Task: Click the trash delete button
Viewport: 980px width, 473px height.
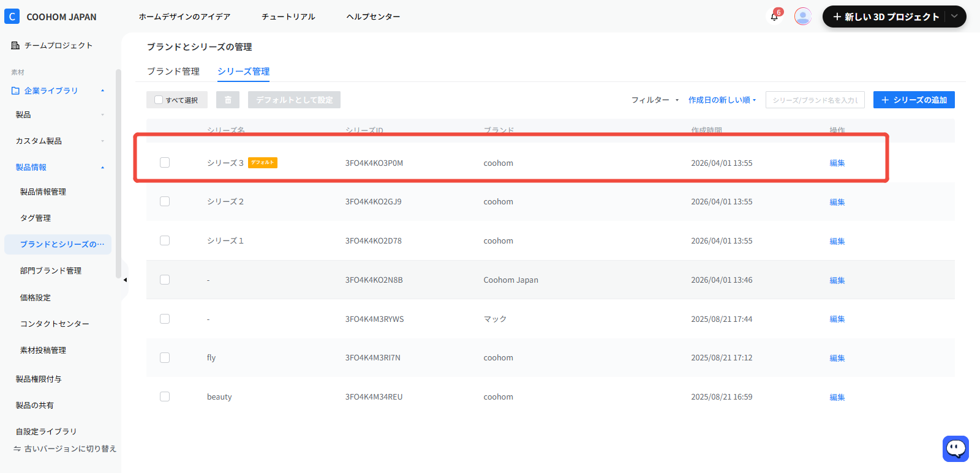Action: coord(228,100)
